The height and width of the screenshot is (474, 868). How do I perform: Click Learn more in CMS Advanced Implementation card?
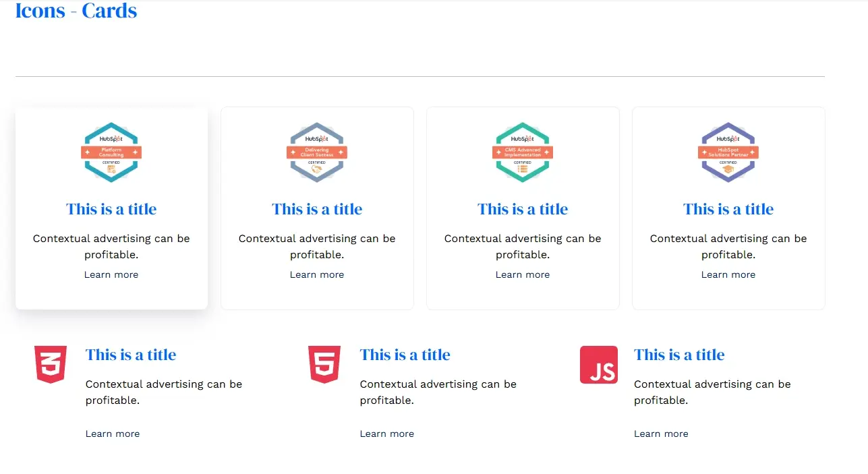click(x=523, y=274)
